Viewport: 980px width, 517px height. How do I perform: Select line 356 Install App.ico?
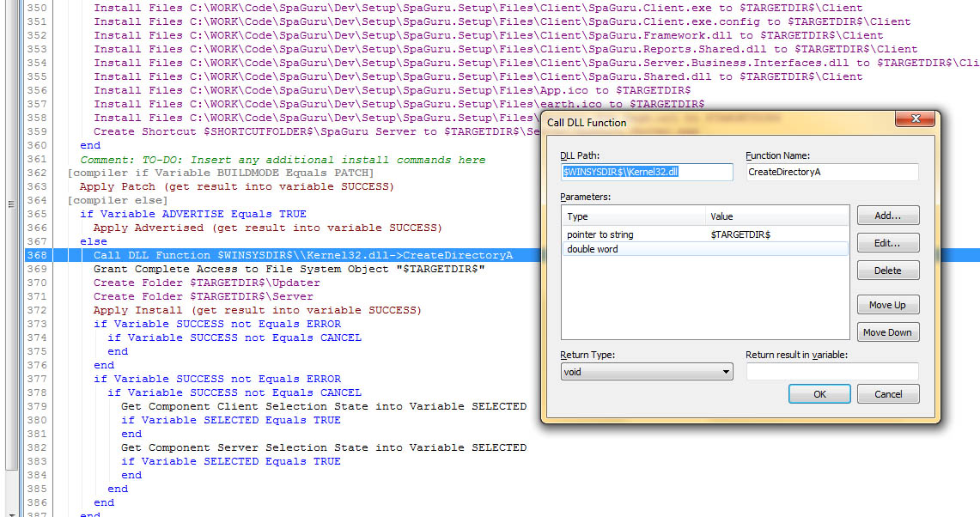(392, 90)
